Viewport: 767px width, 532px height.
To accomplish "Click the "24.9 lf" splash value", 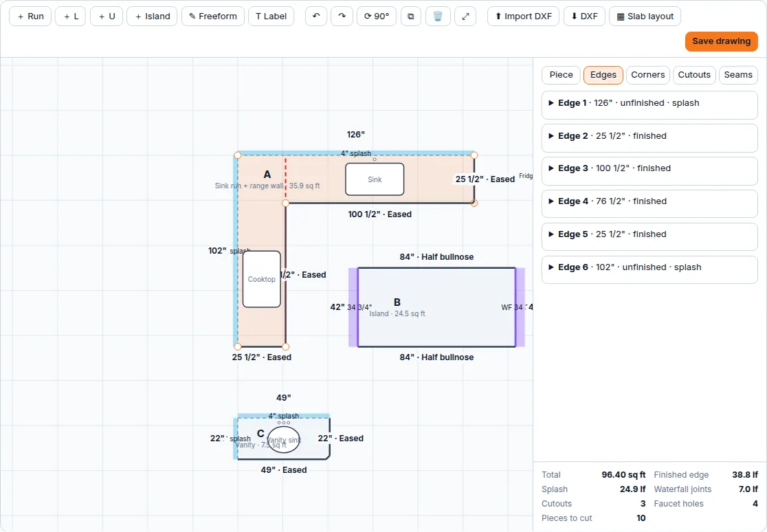I will pos(632,489).
